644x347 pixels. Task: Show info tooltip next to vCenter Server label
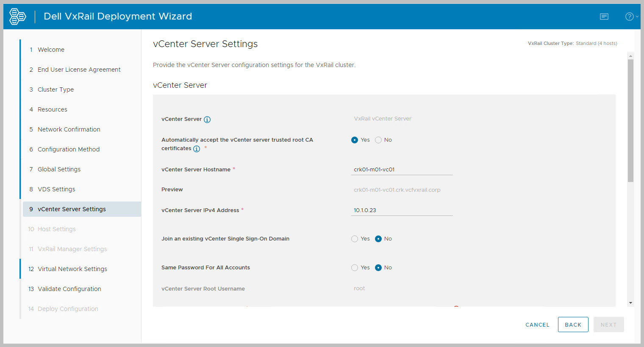pos(207,120)
